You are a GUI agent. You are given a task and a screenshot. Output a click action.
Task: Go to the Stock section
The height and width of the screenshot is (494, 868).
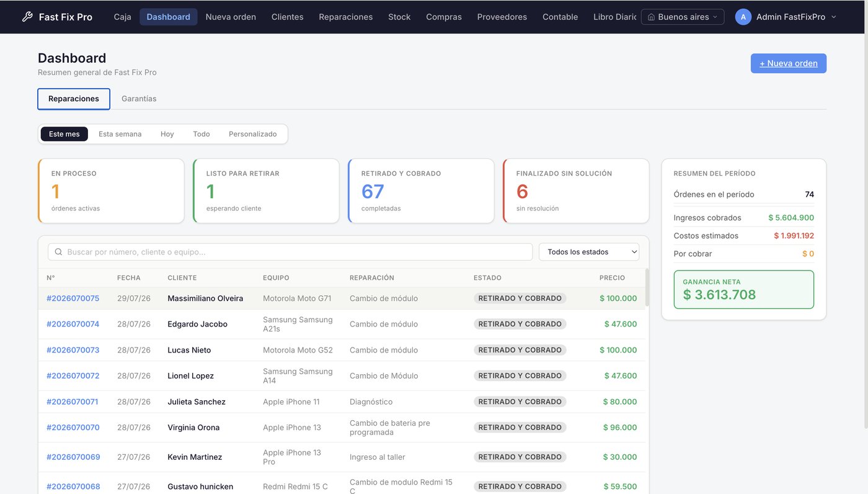tap(399, 17)
